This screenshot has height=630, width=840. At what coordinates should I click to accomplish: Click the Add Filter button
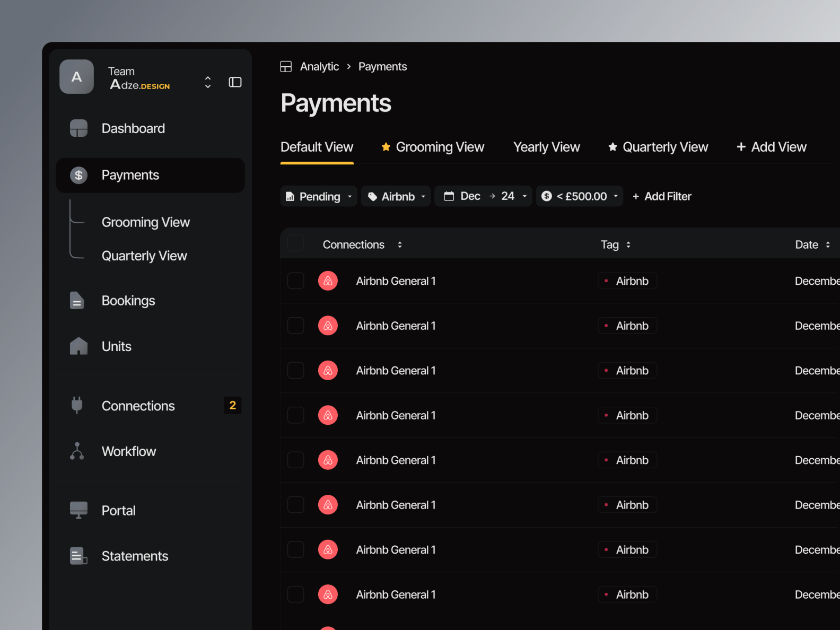pyautogui.click(x=662, y=196)
